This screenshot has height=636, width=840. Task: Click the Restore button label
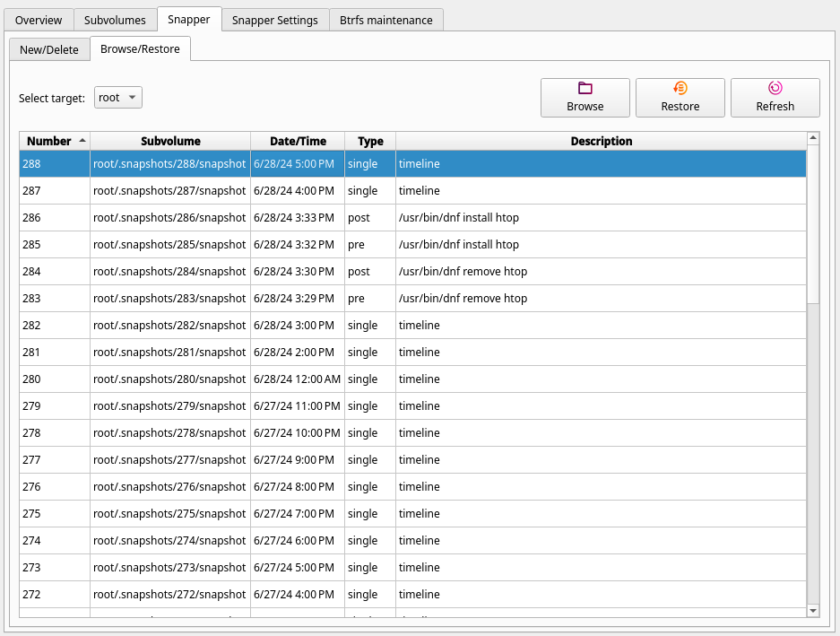tap(680, 106)
